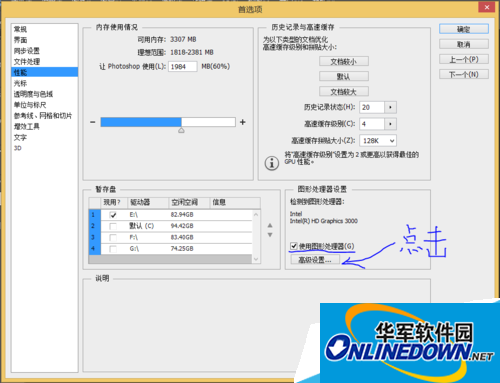
Task: Open the 高速缓存级别(C) value popup arrow
Action: (x=390, y=124)
